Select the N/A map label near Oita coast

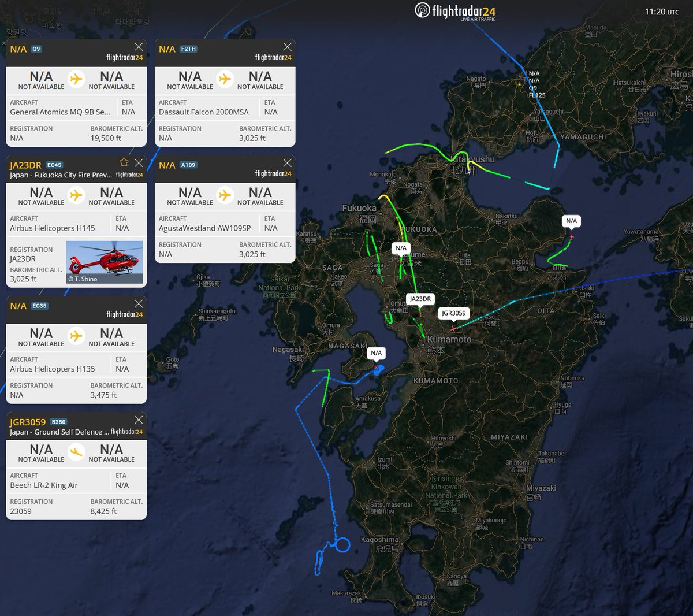coord(571,221)
